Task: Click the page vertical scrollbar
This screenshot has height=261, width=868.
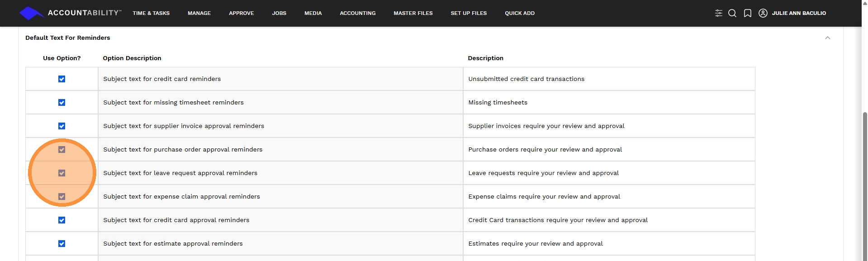Action: [x=864, y=181]
